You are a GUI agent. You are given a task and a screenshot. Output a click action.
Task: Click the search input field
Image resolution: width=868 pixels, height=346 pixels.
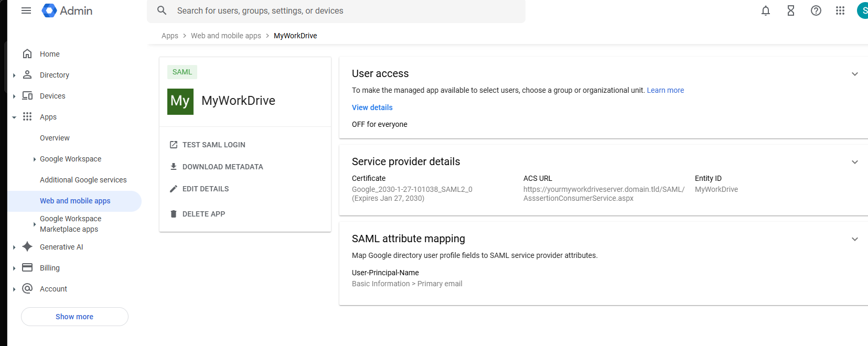coord(336,10)
